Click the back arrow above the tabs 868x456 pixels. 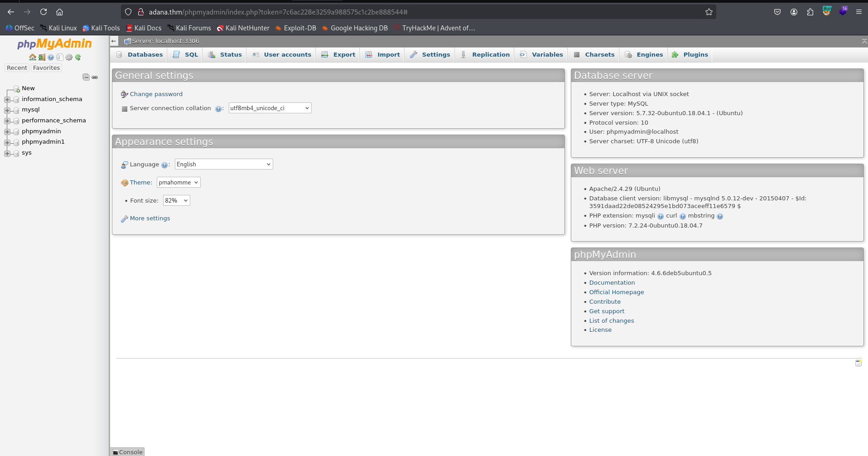(114, 41)
